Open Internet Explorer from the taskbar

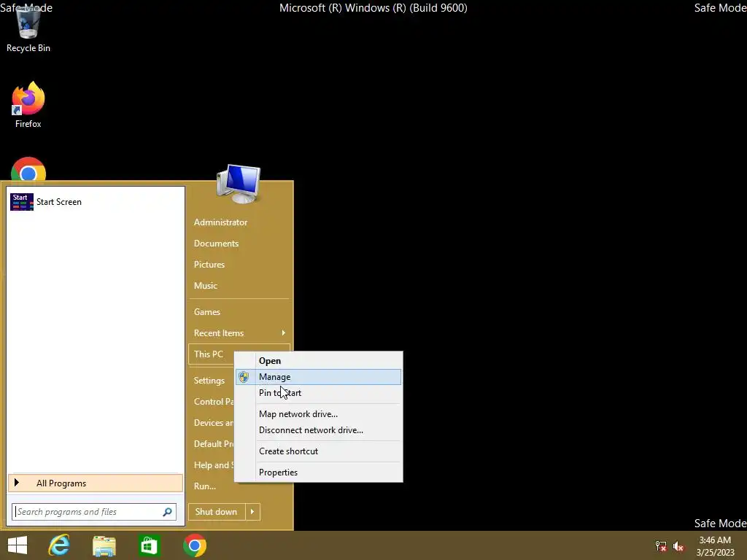click(x=60, y=545)
